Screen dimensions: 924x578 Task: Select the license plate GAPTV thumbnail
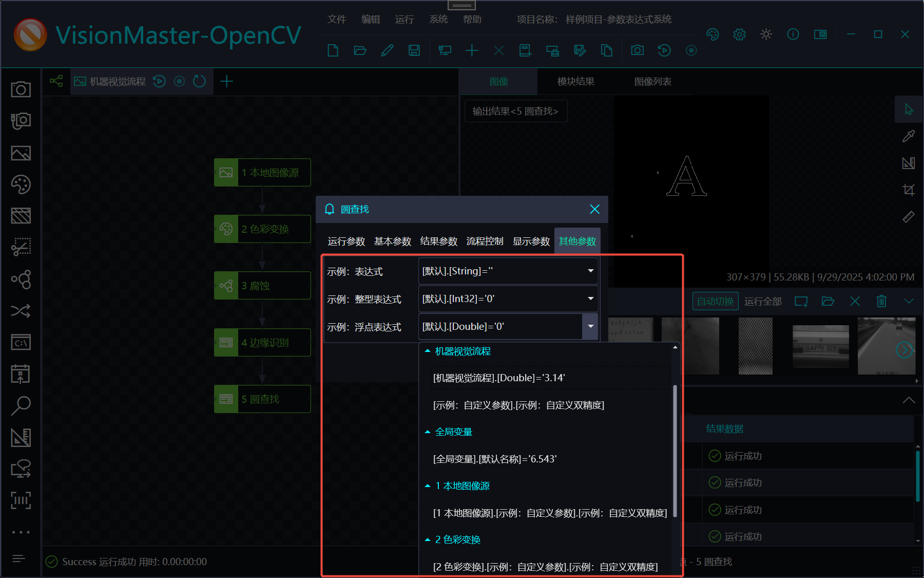820,346
